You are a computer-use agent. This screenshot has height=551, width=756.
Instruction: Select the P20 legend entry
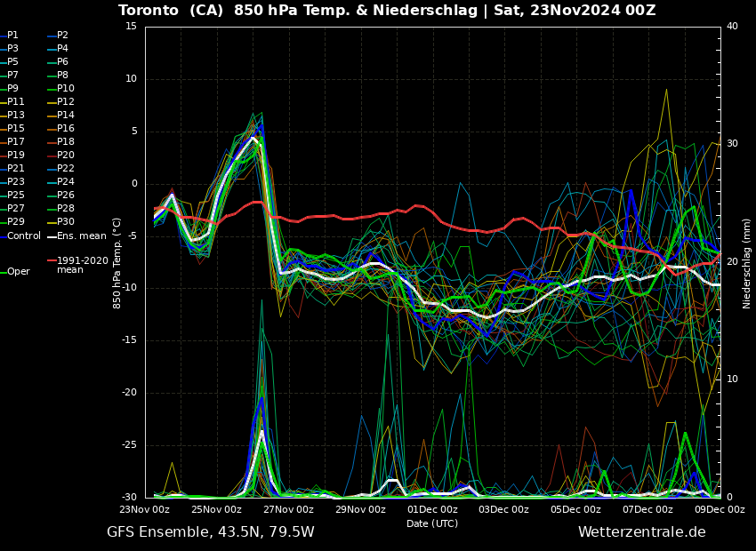pos(66,156)
